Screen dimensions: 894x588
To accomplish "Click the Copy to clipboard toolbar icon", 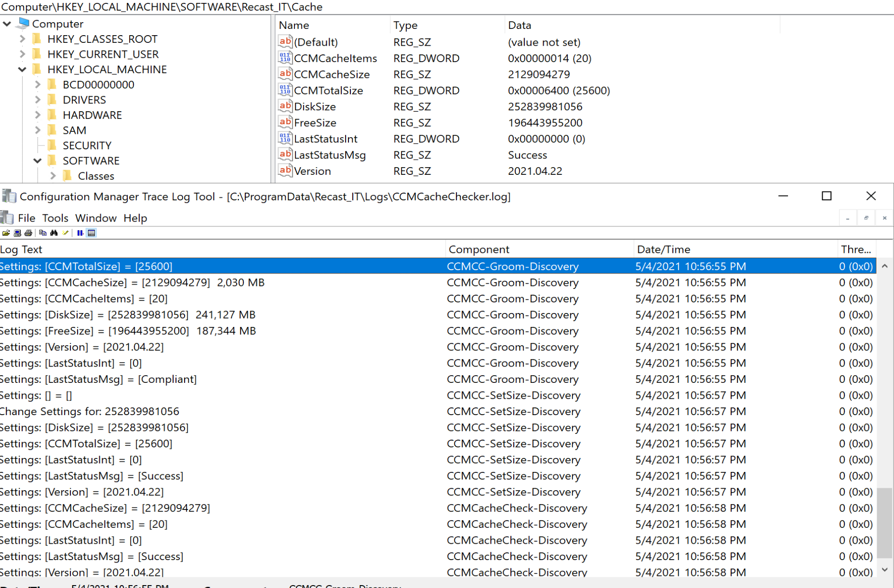I will point(43,233).
